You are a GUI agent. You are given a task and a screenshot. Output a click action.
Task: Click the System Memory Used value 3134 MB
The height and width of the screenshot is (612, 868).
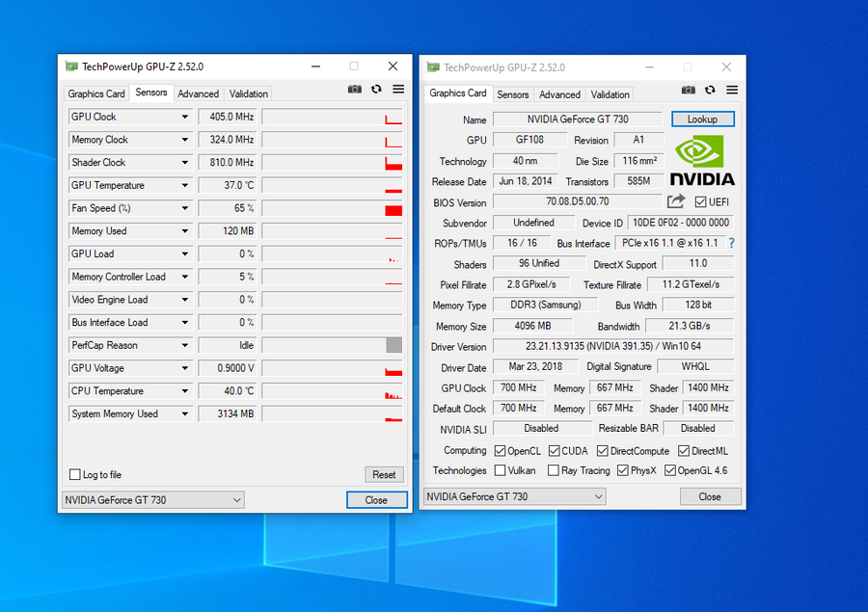coord(228,413)
